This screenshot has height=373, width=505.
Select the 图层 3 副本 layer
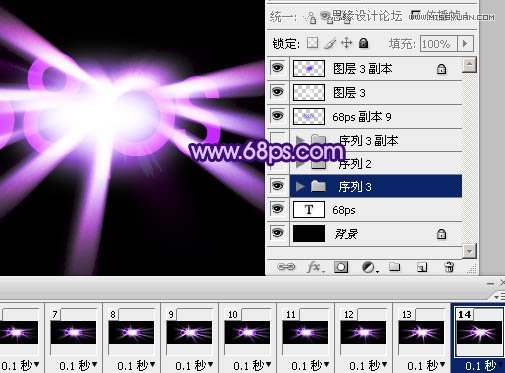point(376,69)
